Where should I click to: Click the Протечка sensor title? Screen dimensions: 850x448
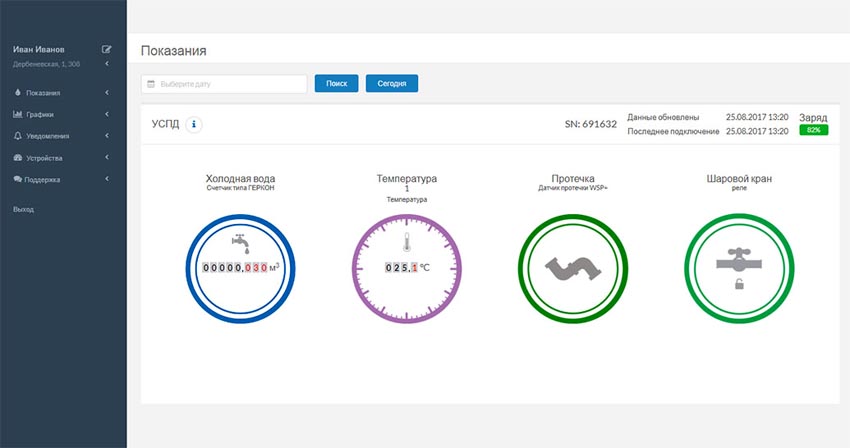573,178
